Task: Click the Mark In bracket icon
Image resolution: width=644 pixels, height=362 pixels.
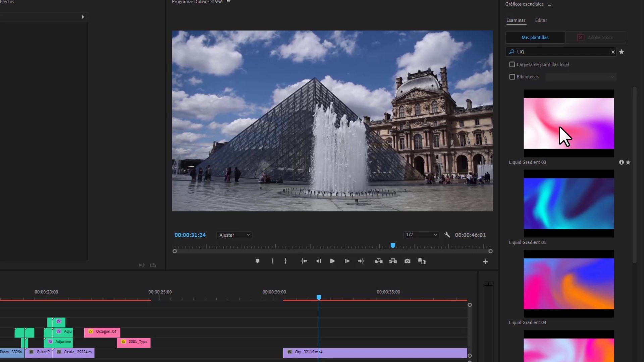Action: click(x=272, y=261)
